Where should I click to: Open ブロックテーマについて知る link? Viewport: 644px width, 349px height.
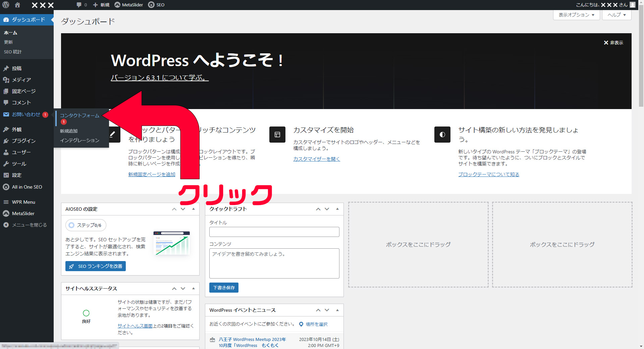pyautogui.click(x=489, y=174)
